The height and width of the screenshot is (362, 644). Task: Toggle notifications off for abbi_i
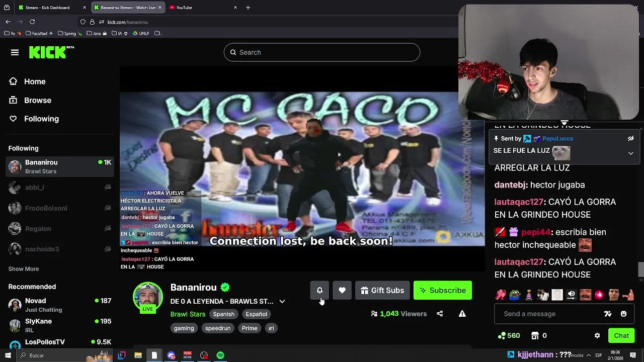pyautogui.click(x=108, y=187)
